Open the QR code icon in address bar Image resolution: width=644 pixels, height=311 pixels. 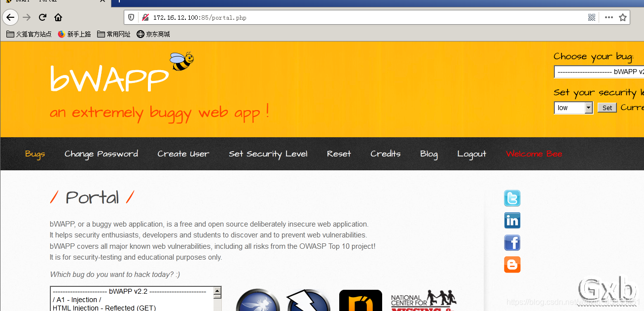tap(592, 17)
